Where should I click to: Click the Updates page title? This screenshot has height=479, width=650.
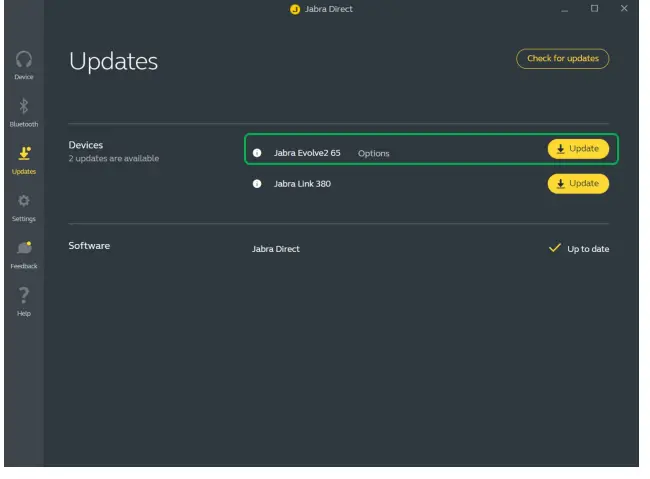click(113, 61)
